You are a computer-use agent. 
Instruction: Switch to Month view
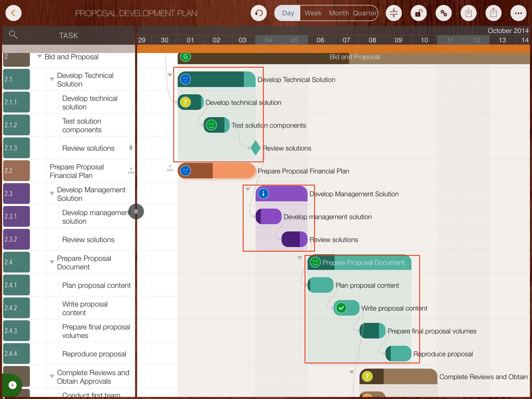point(339,13)
